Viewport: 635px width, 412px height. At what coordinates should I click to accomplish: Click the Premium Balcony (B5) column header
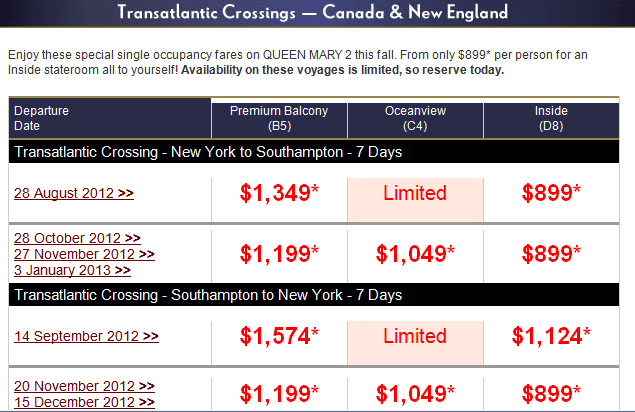click(x=279, y=119)
